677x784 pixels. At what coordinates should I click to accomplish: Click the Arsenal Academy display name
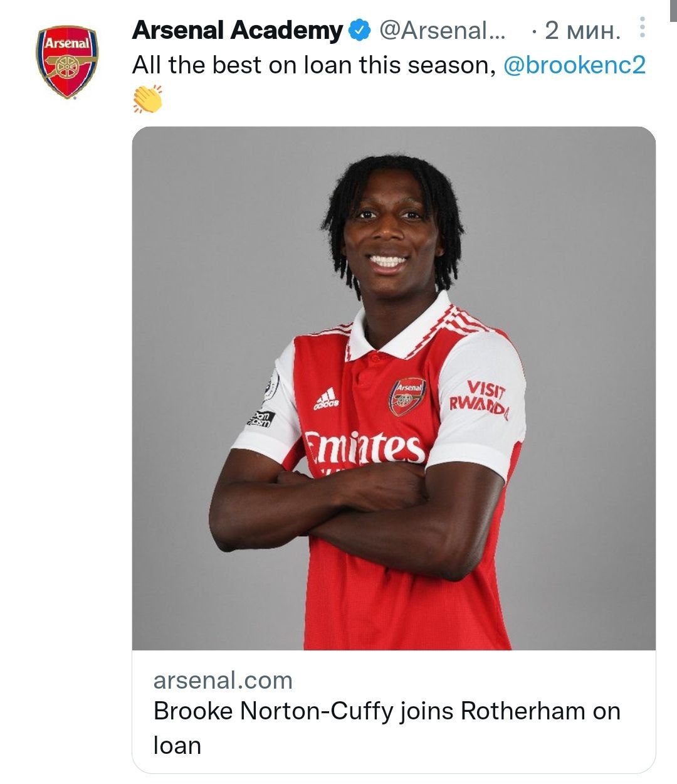[238, 30]
